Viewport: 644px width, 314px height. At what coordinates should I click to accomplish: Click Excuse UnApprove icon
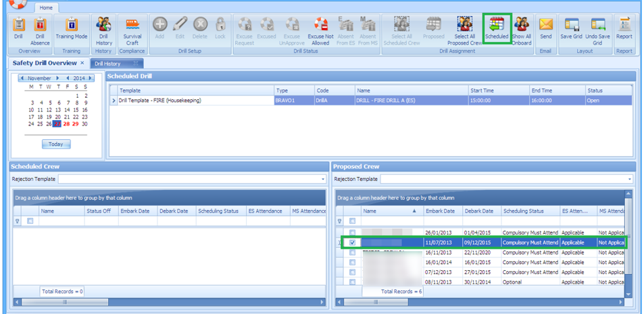pos(292,31)
